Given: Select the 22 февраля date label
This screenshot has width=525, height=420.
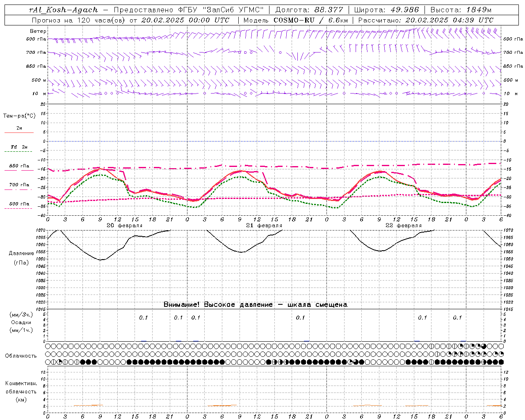Looking at the screenshot, I should click(404, 226).
